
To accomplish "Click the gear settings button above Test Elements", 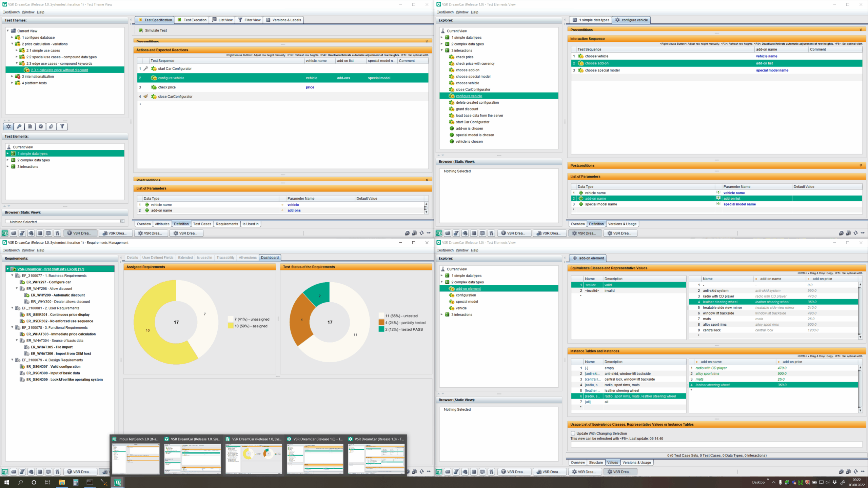I will (x=8, y=126).
